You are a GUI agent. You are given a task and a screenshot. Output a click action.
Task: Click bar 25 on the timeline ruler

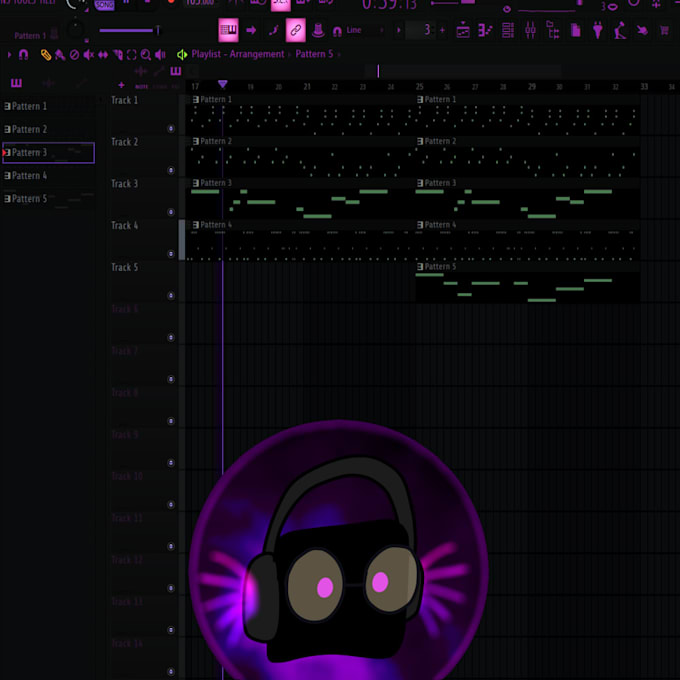tap(419, 87)
